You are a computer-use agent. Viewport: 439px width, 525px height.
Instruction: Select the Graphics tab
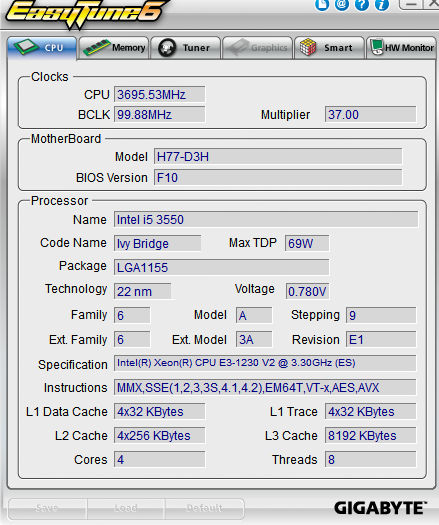tap(258, 48)
